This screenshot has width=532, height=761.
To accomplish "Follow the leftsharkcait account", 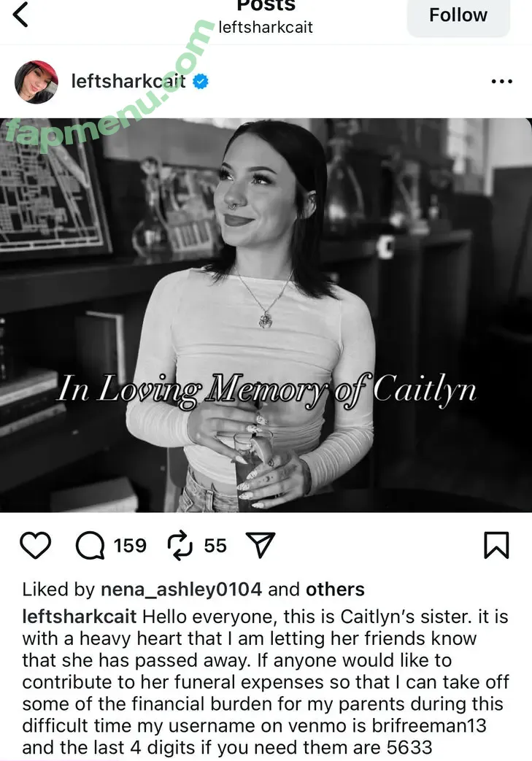I will point(458,15).
